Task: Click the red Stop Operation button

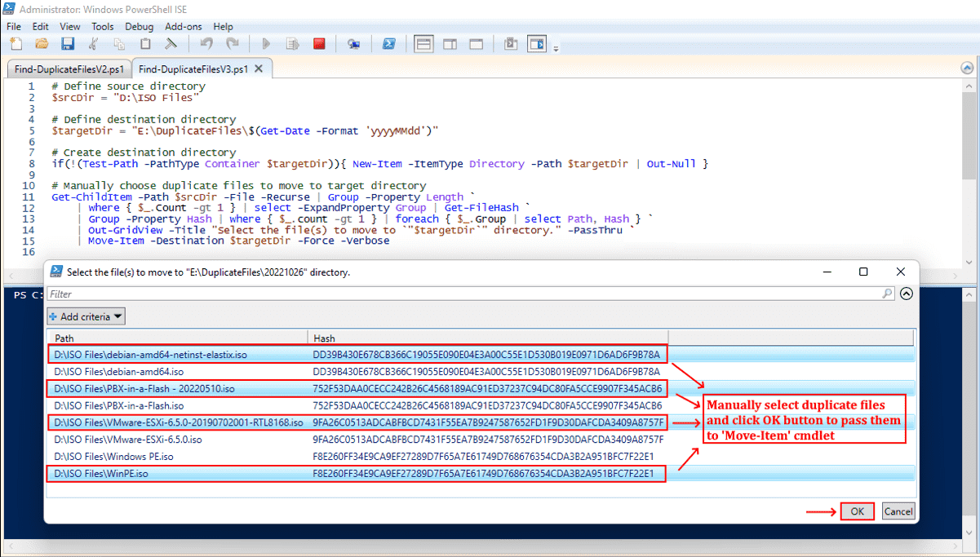Action: pos(319,44)
